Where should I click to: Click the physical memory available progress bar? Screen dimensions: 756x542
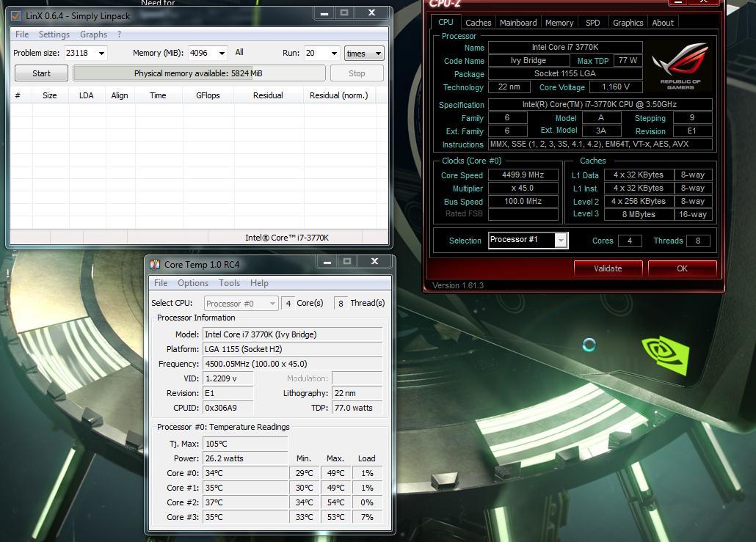tap(199, 73)
